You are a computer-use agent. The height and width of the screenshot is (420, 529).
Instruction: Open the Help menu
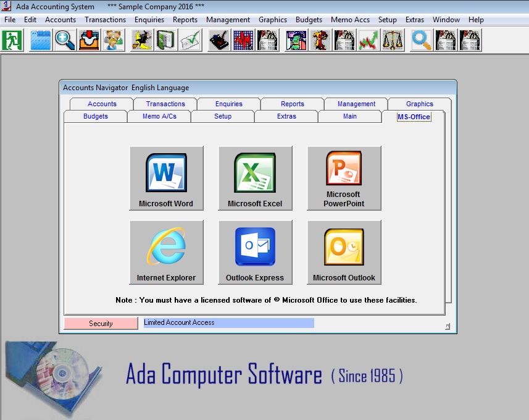point(476,20)
